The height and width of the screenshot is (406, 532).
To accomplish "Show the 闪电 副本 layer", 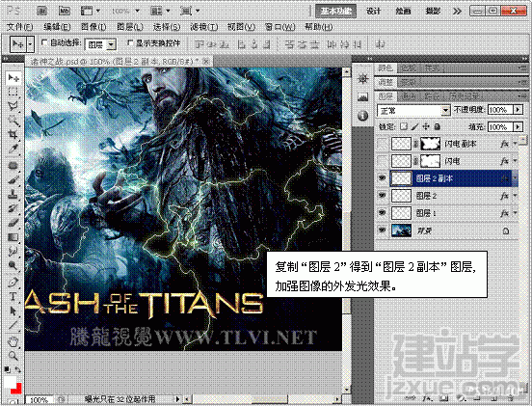I will click(x=382, y=144).
